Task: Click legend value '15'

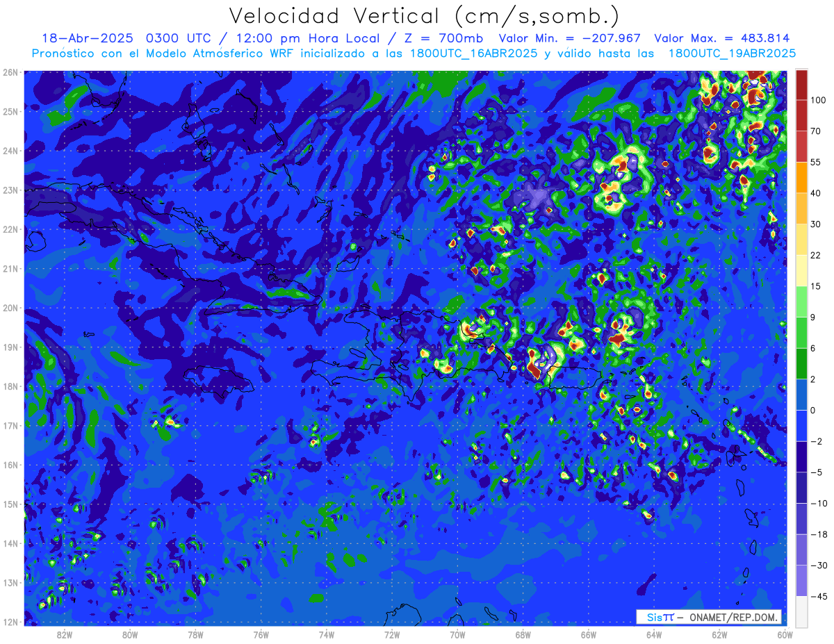Action: click(x=816, y=286)
